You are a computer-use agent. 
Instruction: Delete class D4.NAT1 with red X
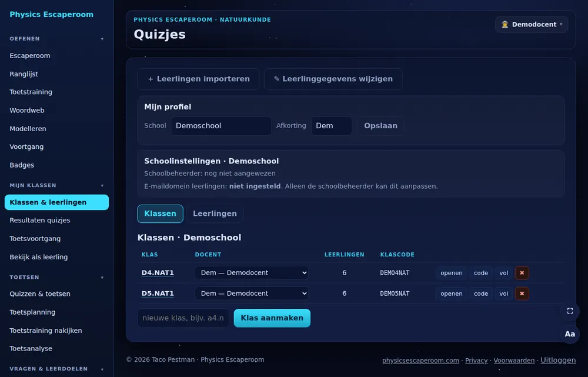click(x=522, y=273)
